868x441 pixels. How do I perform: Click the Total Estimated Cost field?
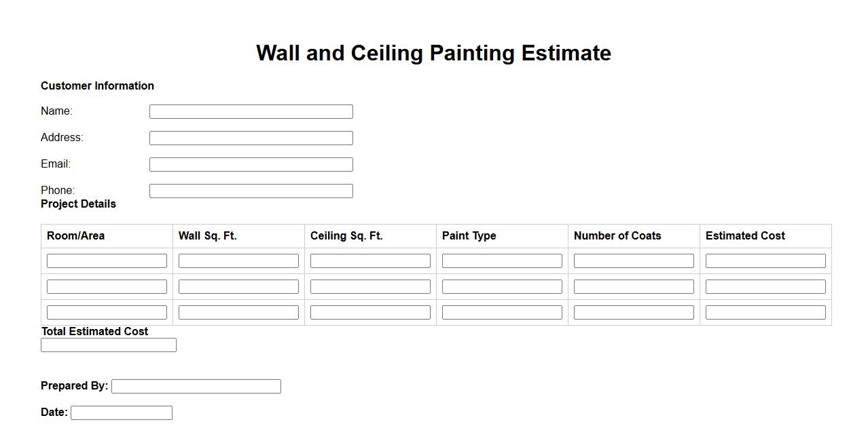pyautogui.click(x=109, y=345)
